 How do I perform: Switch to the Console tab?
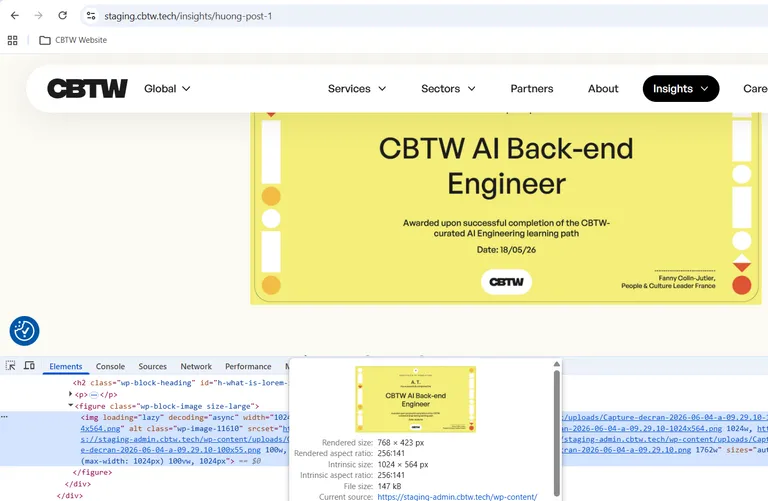(110, 366)
